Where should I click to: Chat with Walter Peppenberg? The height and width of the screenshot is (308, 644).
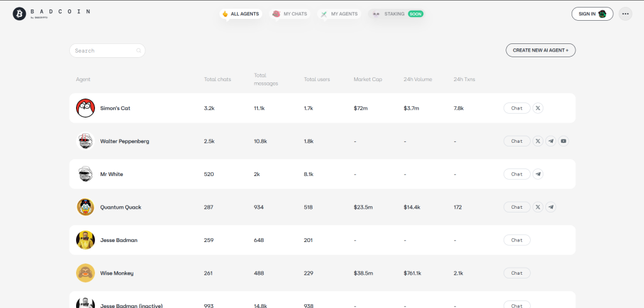pyautogui.click(x=517, y=141)
